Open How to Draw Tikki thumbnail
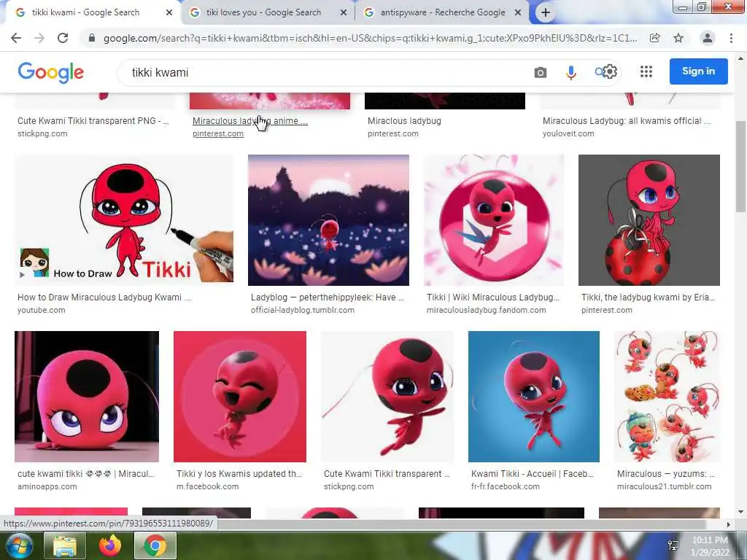This screenshot has width=747, height=560. pos(124,220)
